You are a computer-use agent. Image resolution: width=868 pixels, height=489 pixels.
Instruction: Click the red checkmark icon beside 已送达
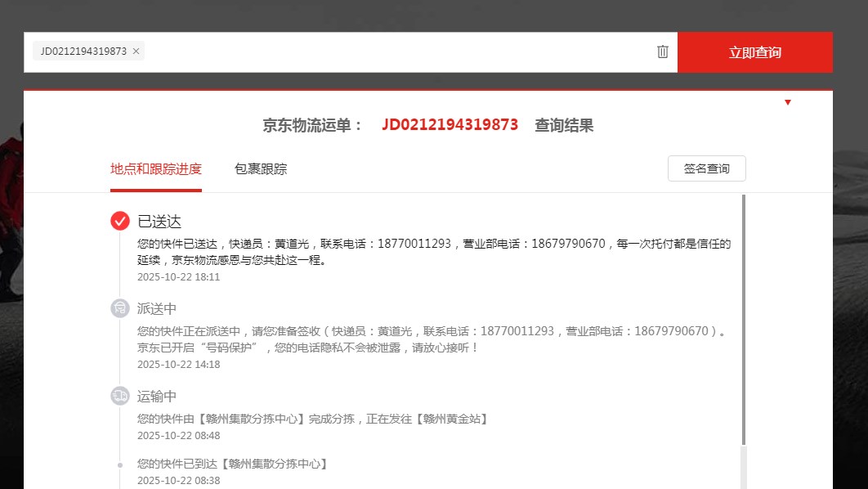click(x=120, y=221)
